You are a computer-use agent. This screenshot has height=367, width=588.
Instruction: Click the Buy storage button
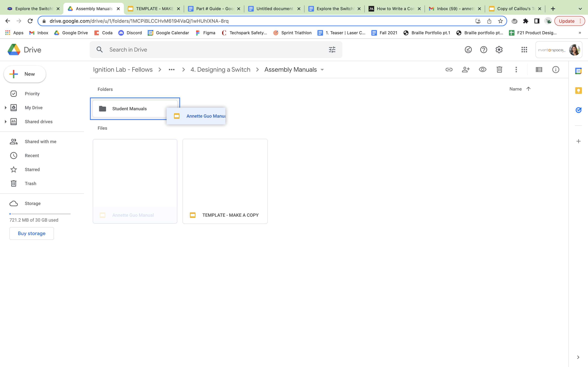click(x=31, y=233)
